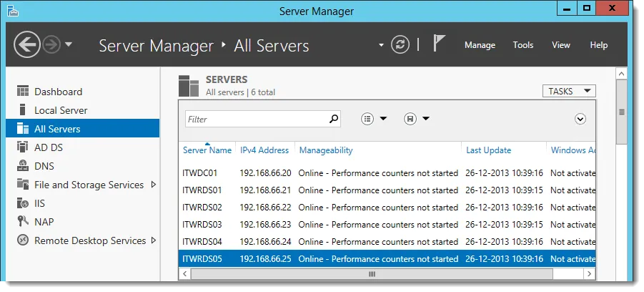644x292 pixels.
Task: Open the Notifications flag icon
Action: [x=439, y=43]
